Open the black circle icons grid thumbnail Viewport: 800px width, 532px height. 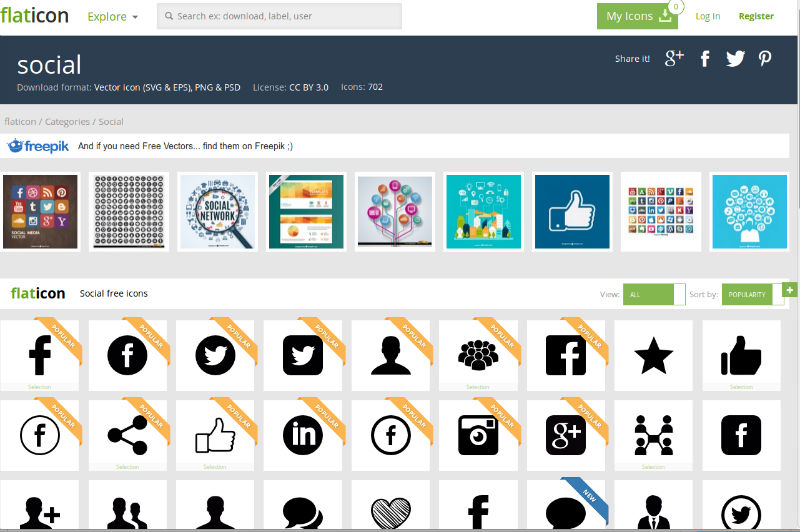tap(129, 212)
